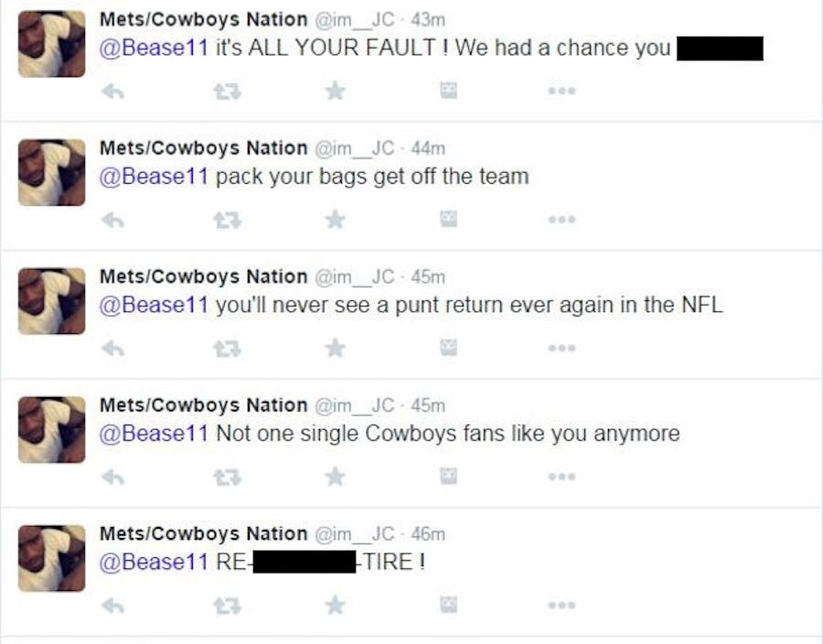Screen dimensions: 823x644
Task: Open more options on the 46m RE-TIRE tweet
Action: tap(561, 606)
